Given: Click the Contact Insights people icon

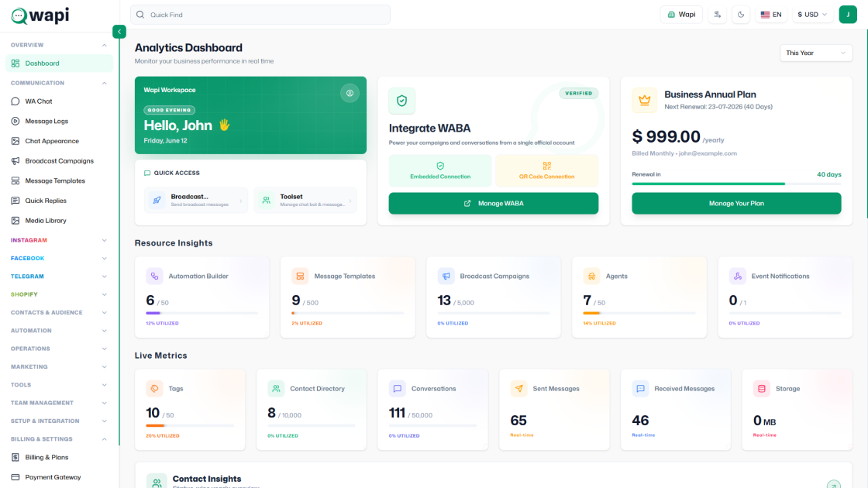Looking at the screenshot, I should (157, 482).
